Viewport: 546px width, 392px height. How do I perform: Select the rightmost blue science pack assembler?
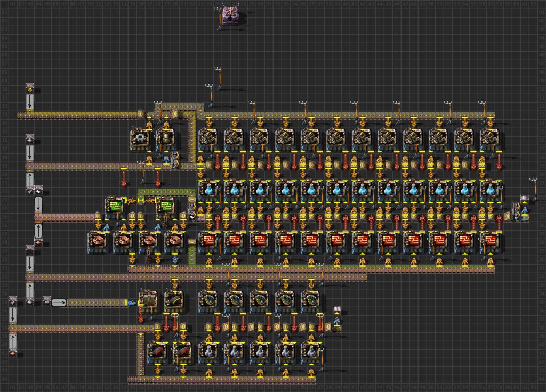pyautogui.click(x=490, y=190)
